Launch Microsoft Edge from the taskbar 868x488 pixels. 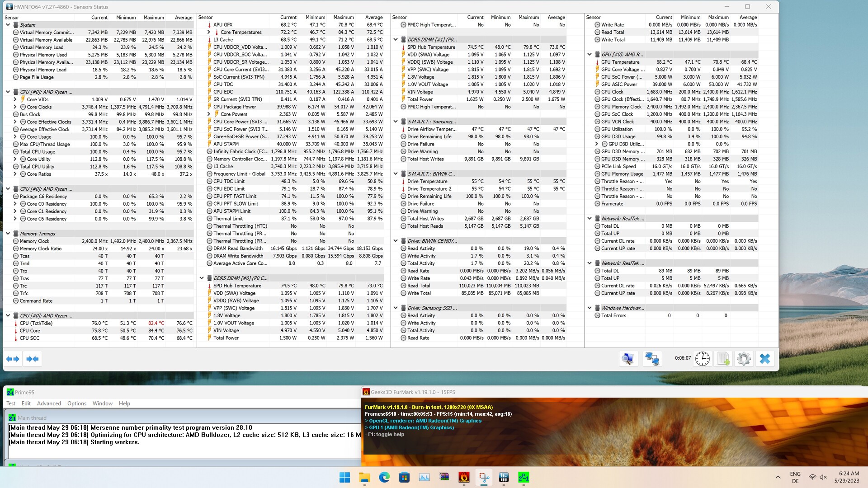tap(384, 477)
